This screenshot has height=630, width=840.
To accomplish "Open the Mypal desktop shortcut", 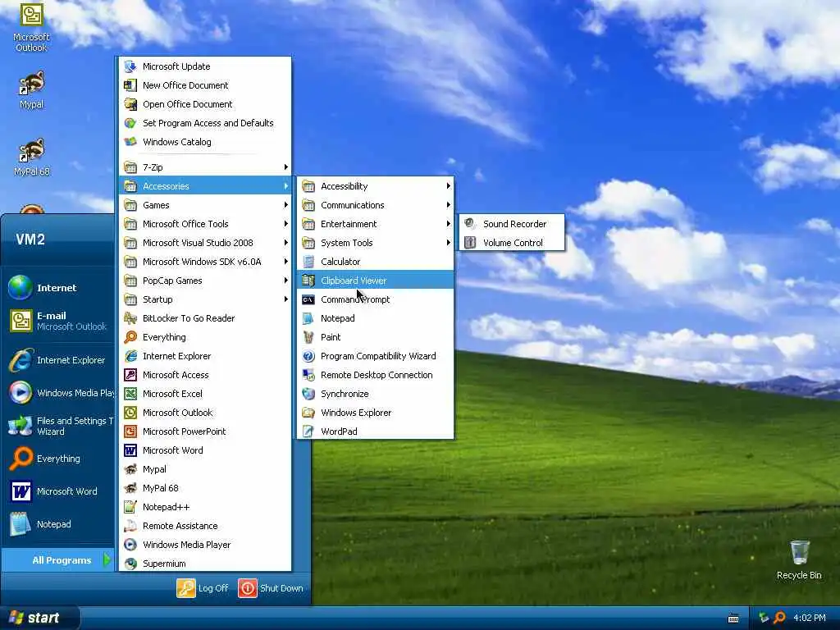I will [32, 90].
